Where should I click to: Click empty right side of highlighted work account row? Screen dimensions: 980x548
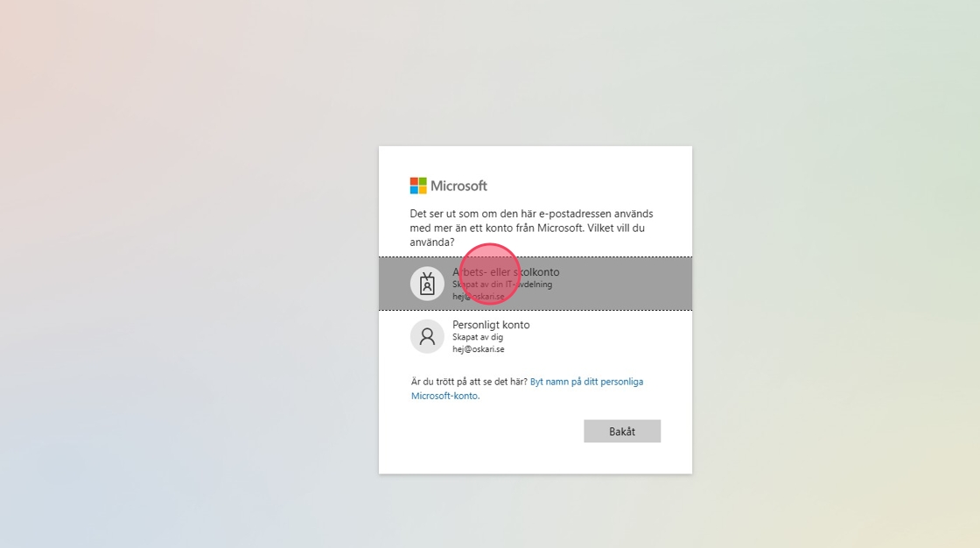(630, 284)
